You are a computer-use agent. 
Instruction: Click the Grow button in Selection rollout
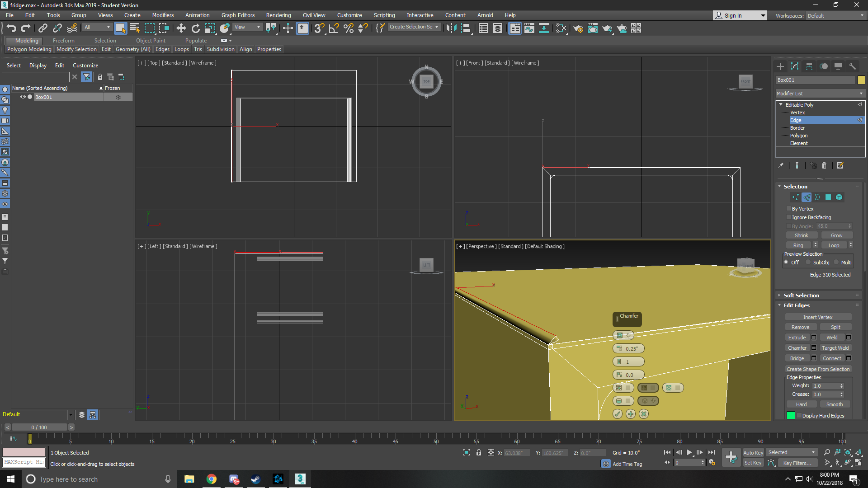tap(837, 235)
